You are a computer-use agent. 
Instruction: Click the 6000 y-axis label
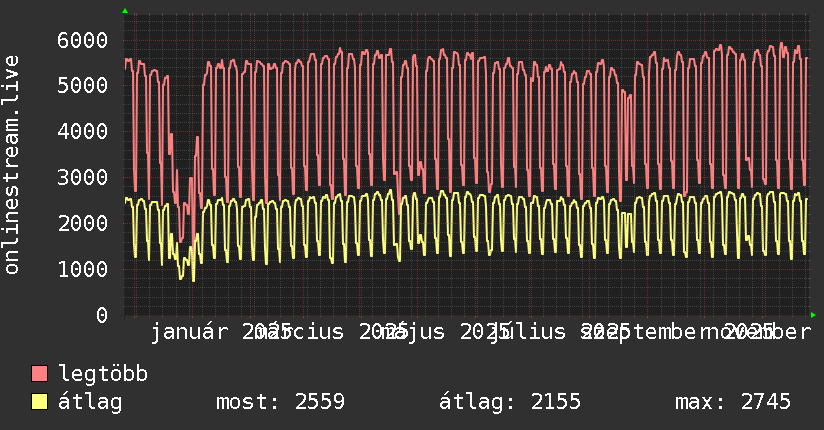click(x=81, y=40)
